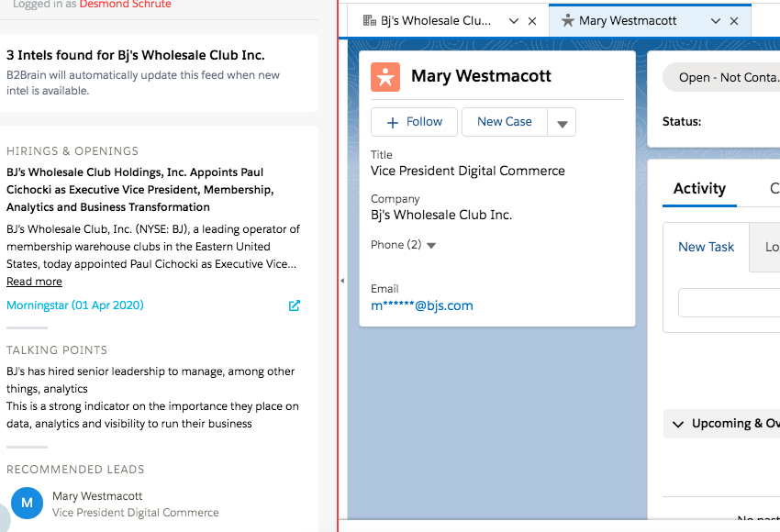
Task: Click the Vice President Digital Commerce title value
Action: [x=468, y=171]
